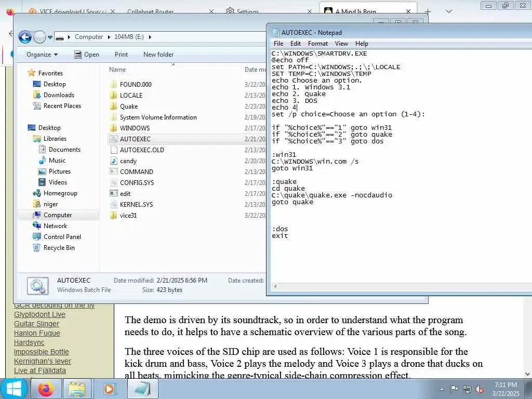Open Desktop under Favorites
Image resolution: width=532 pixels, height=399 pixels.
(x=54, y=84)
